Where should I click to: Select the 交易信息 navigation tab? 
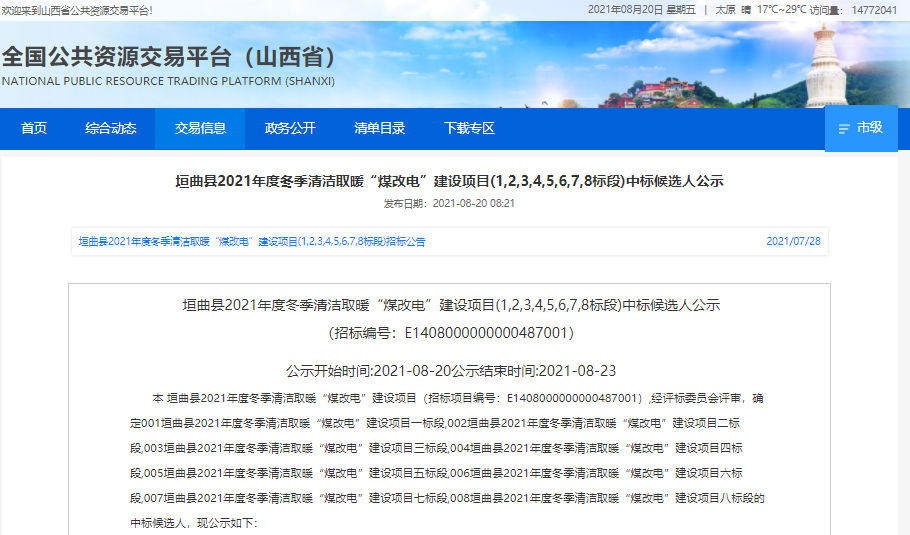[x=200, y=128]
